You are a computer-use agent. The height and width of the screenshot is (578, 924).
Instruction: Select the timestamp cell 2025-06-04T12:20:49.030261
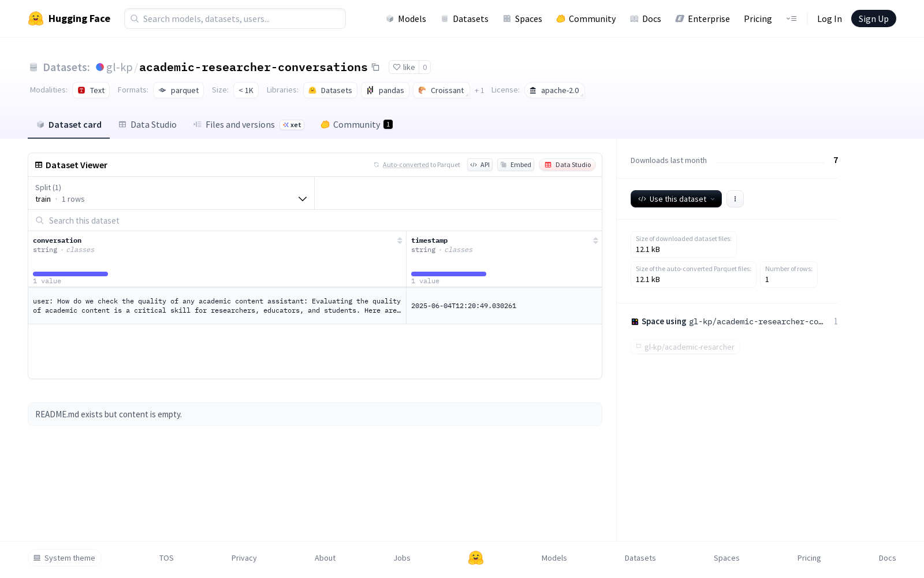504,306
